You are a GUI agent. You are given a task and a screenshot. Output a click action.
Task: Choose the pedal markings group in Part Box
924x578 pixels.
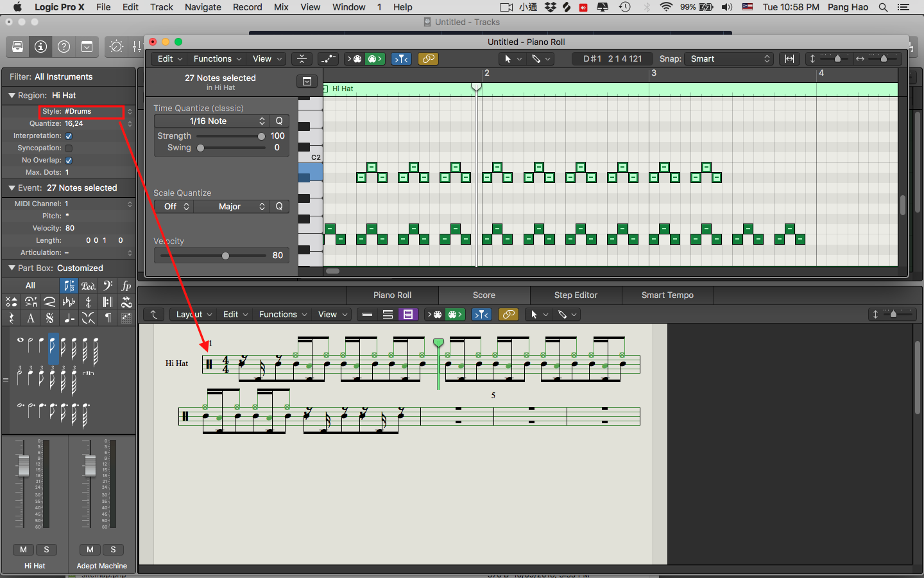click(x=88, y=286)
